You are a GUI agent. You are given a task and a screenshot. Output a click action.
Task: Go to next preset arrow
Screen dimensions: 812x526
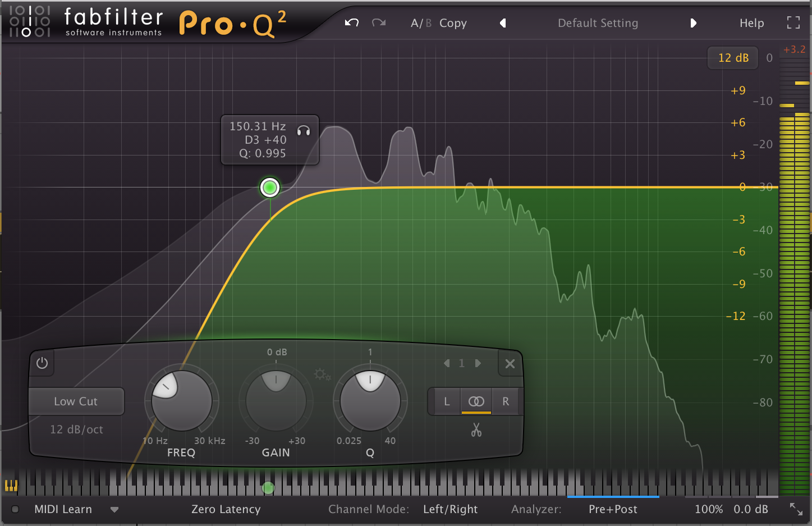(693, 23)
